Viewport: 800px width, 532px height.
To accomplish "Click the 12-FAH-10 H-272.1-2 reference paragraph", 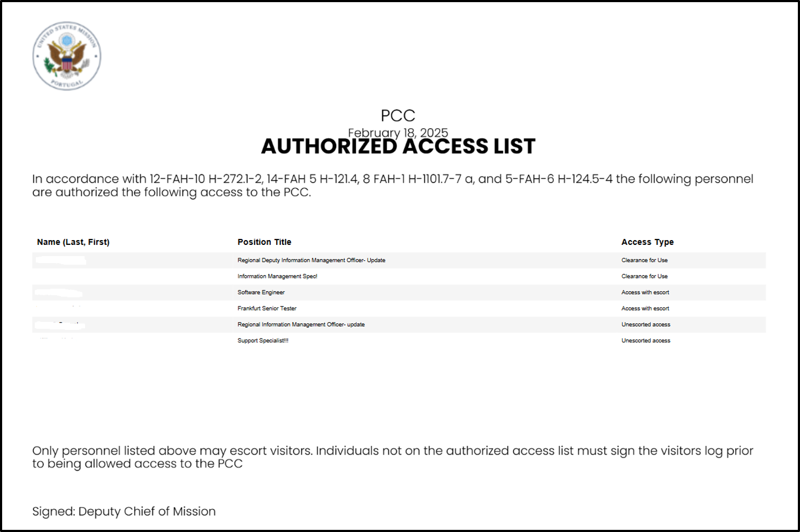I will [393, 186].
